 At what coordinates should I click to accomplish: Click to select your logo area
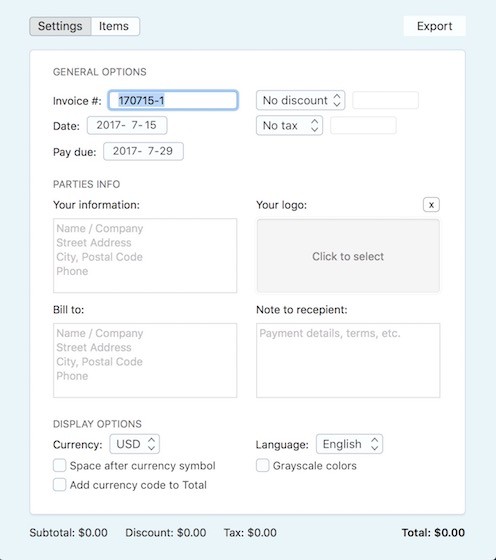tap(348, 256)
